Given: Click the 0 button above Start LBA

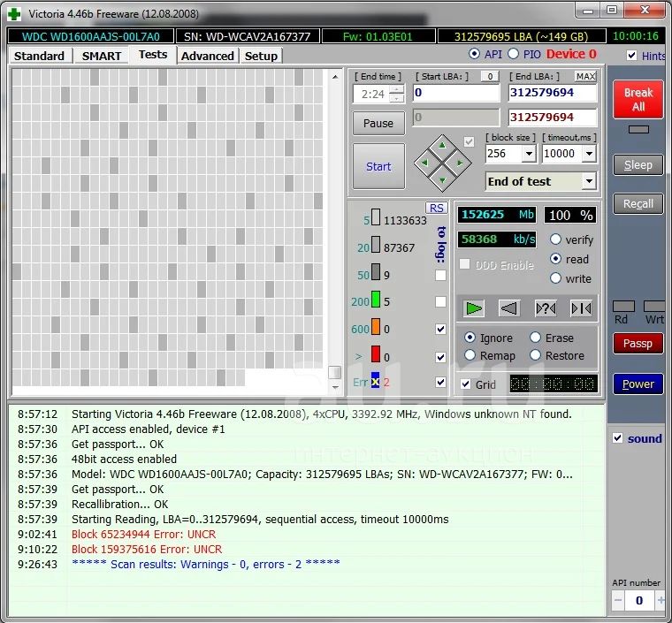Looking at the screenshot, I should (490, 76).
